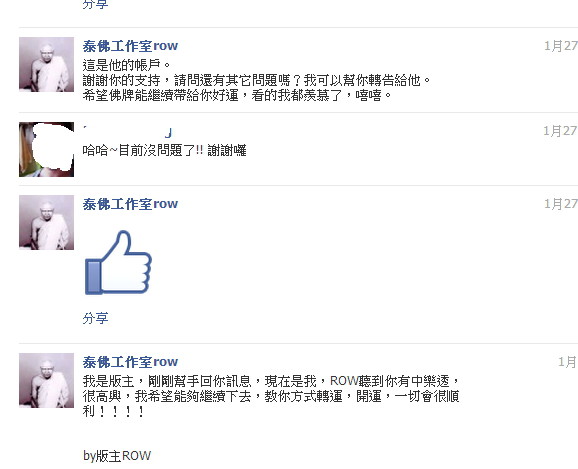
Task: Open 泰佛工作室row name in last message
Action: 130,362
